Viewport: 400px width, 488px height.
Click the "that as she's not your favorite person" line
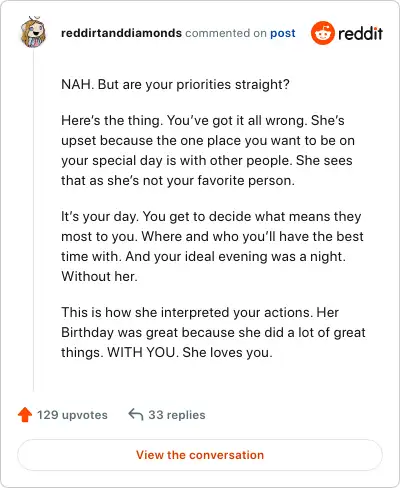[x=178, y=180]
